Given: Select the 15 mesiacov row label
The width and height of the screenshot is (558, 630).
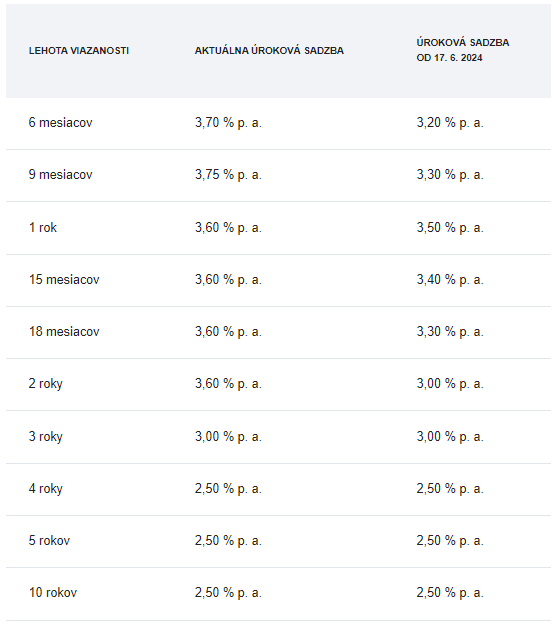Looking at the screenshot, I should point(64,280).
